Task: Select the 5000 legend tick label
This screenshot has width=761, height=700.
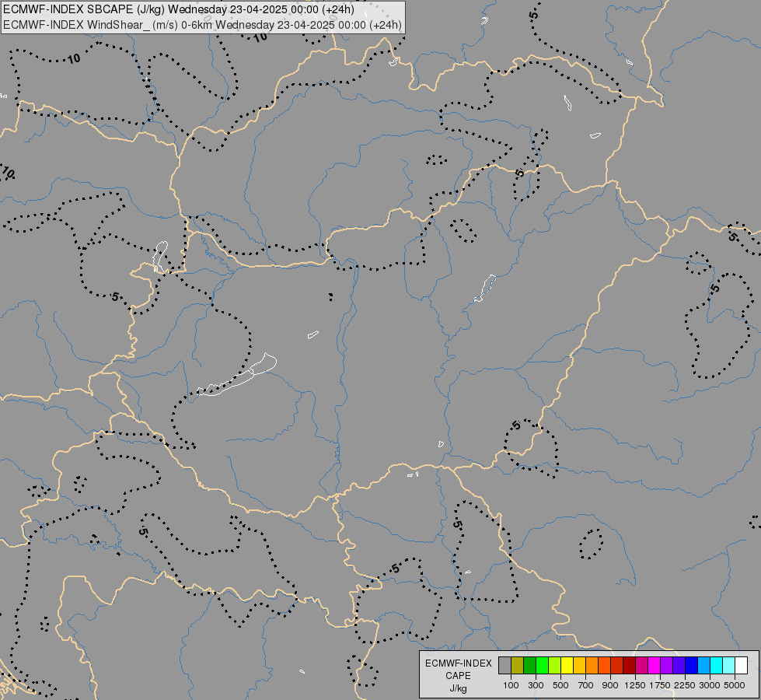Action: coord(735,685)
